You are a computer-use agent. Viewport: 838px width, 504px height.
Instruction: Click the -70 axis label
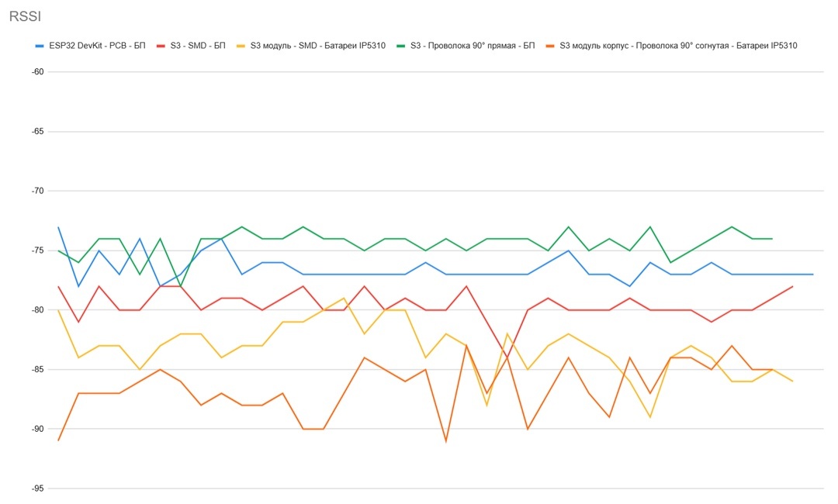pyautogui.click(x=37, y=191)
